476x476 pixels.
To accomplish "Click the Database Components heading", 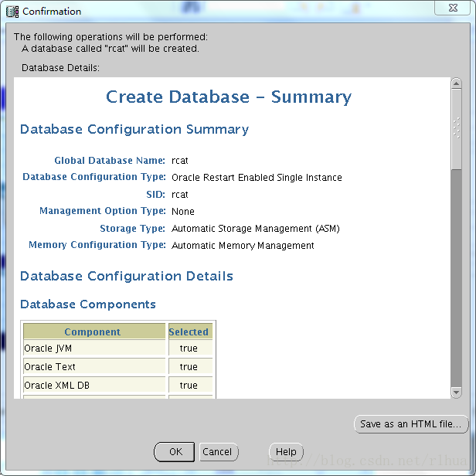I will pos(88,304).
